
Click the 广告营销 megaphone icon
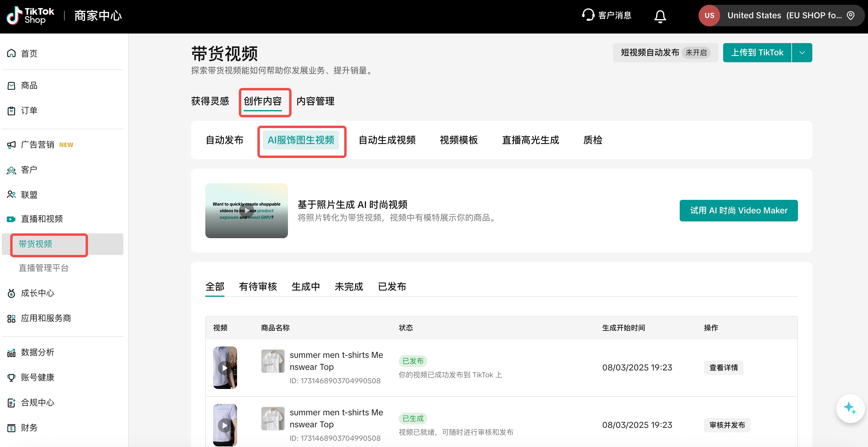(11, 145)
